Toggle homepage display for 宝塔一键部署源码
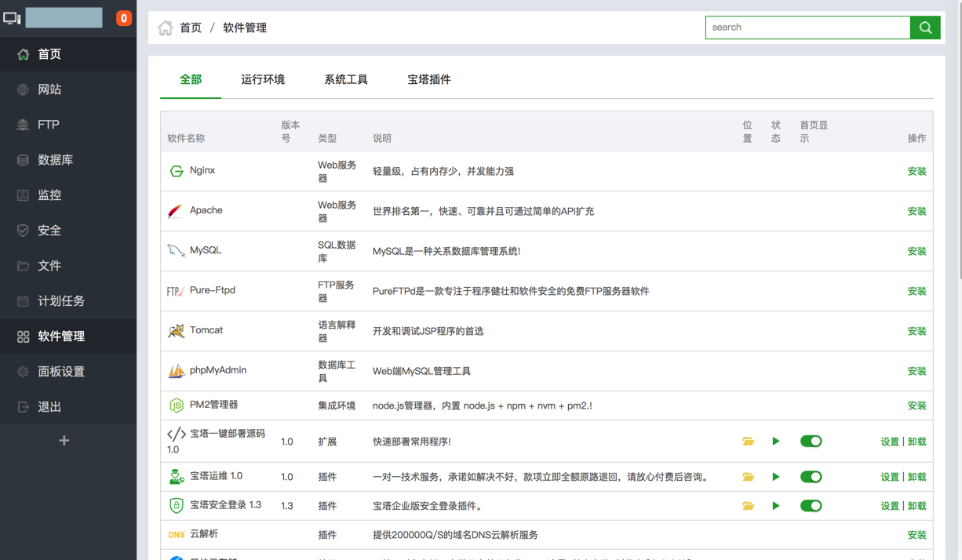Viewport: 962px width, 560px height. pyautogui.click(x=811, y=442)
